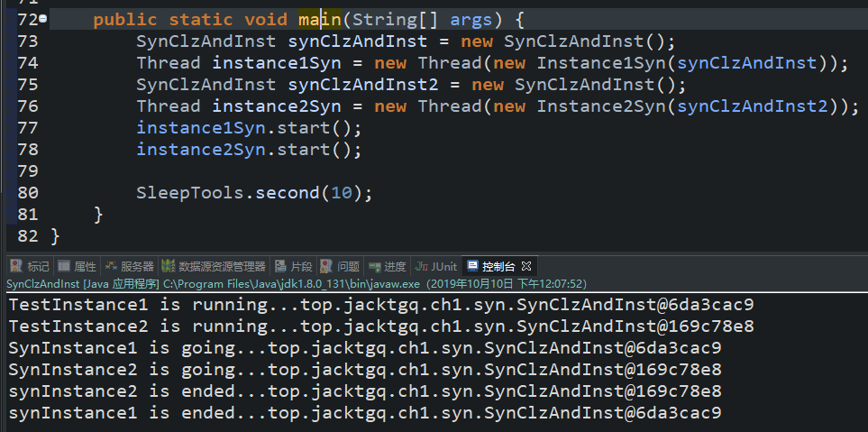
Task: Click the 'void' keyword on line 72
Action: click(266, 20)
